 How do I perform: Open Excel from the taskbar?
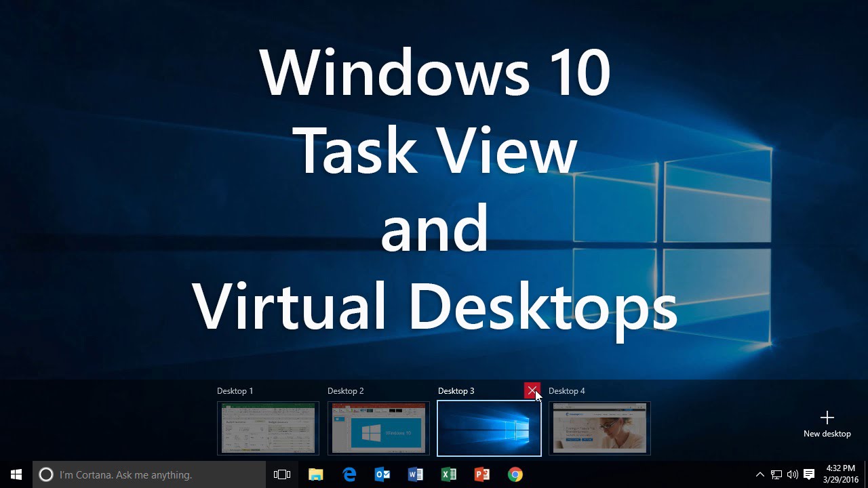[x=449, y=474]
